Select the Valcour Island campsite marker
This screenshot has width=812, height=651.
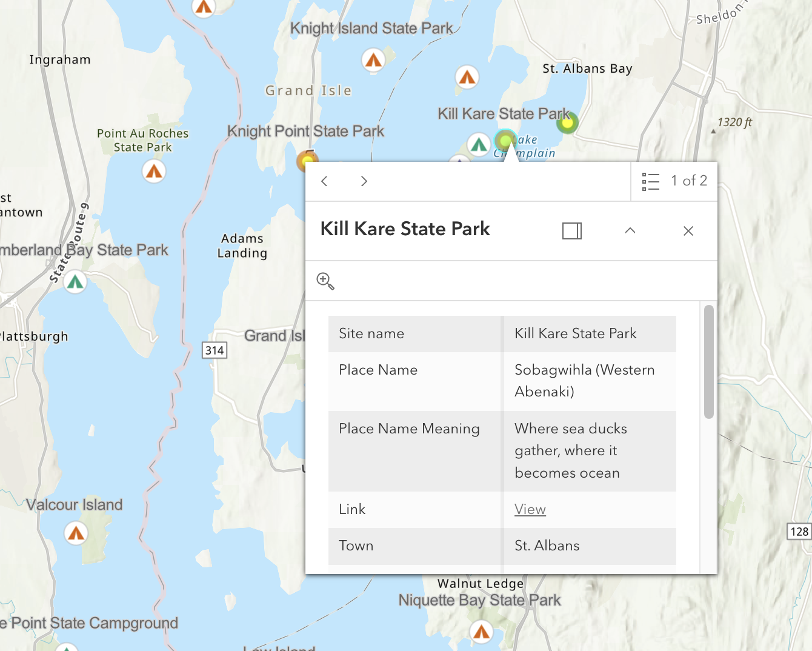(x=76, y=533)
